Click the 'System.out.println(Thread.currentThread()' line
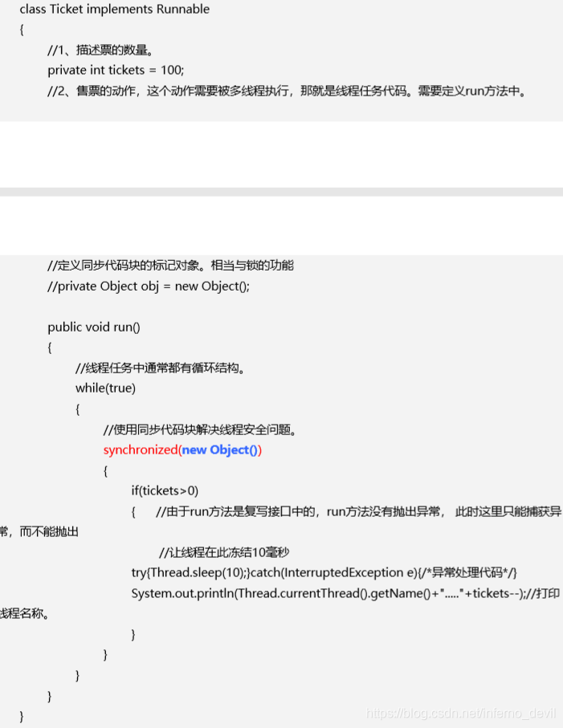Screen dimensions: 563x728 [x=345, y=593]
